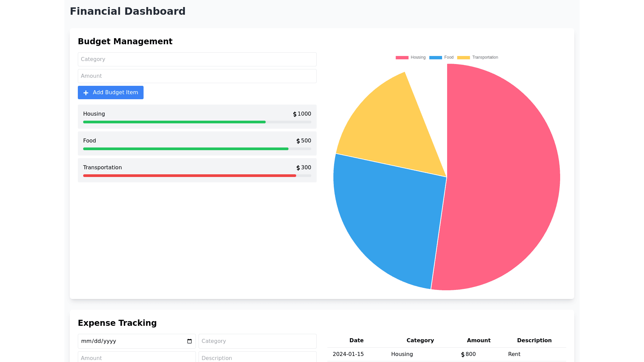Click the dollar icon beside Transportation 300
The width and height of the screenshot is (644, 362).
tap(298, 168)
